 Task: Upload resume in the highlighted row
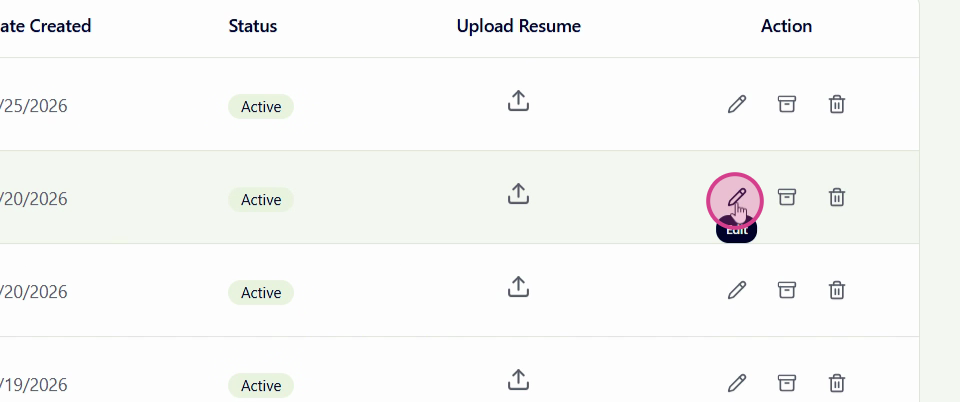[518, 194]
